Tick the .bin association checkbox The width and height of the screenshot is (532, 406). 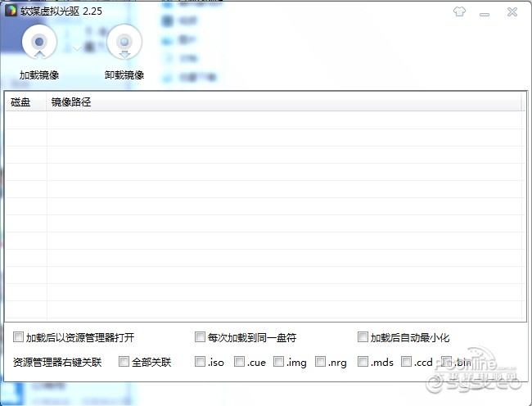click(x=446, y=362)
